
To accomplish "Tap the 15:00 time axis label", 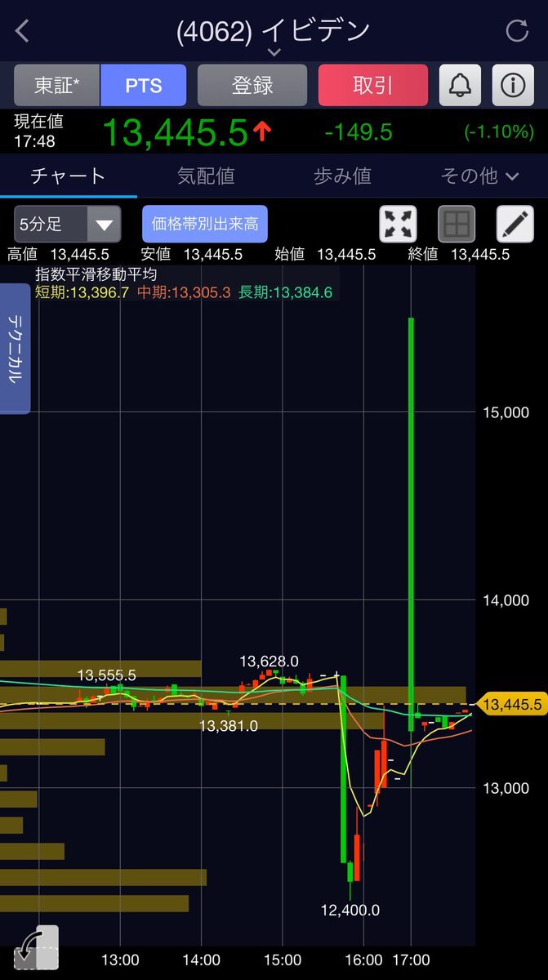I will tap(282, 960).
